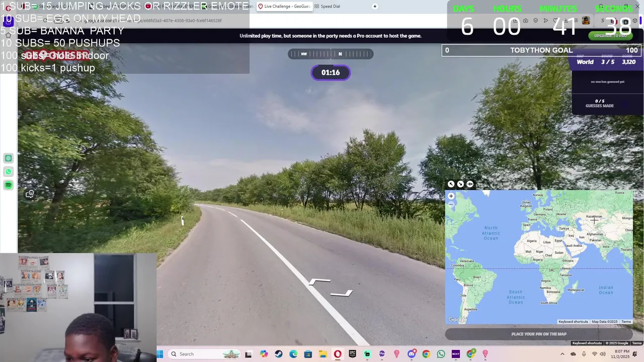Move forward using the road navigation arrow
The width and height of the screenshot is (644, 362).
coord(320,282)
